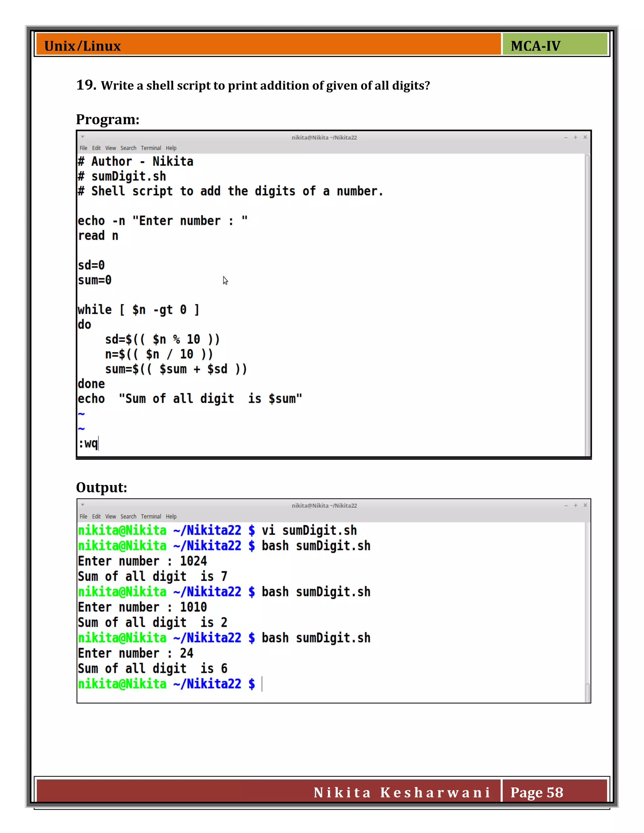Click the 'read n' line
Viewport: 644px width, 833px height.
point(98,236)
